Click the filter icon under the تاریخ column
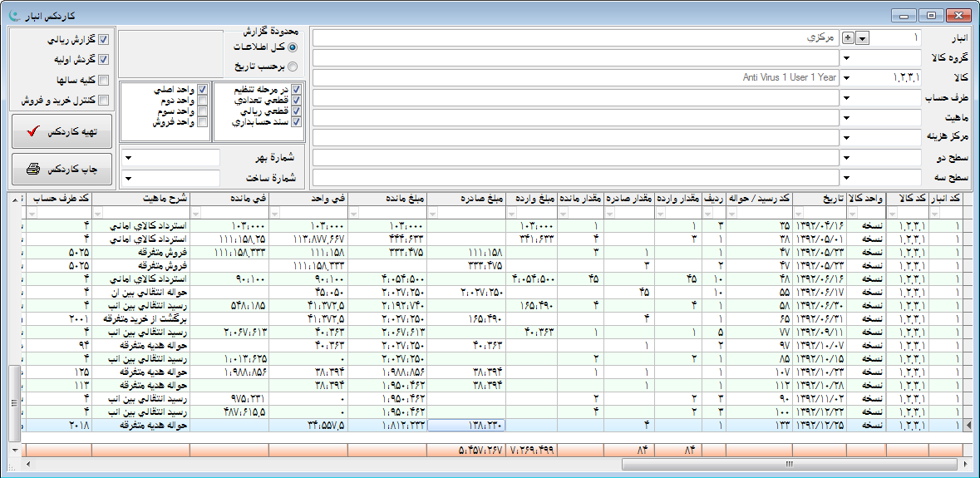980x478 pixels. coord(799,214)
